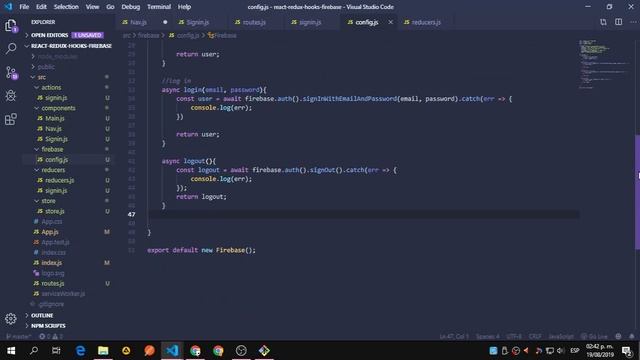Click the split editor right icon
The height and width of the screenshot is (360, 640).
(x=618, y=22)
